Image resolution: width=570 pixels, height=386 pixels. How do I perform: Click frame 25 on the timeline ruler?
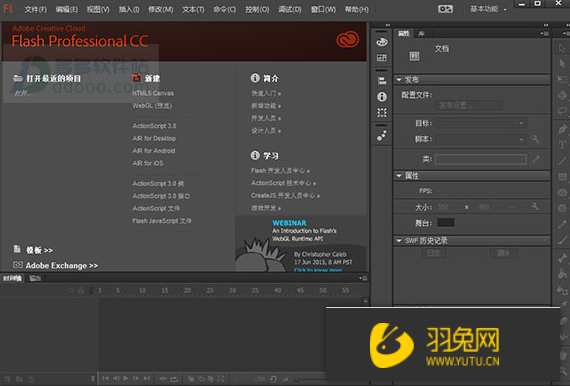210,290
